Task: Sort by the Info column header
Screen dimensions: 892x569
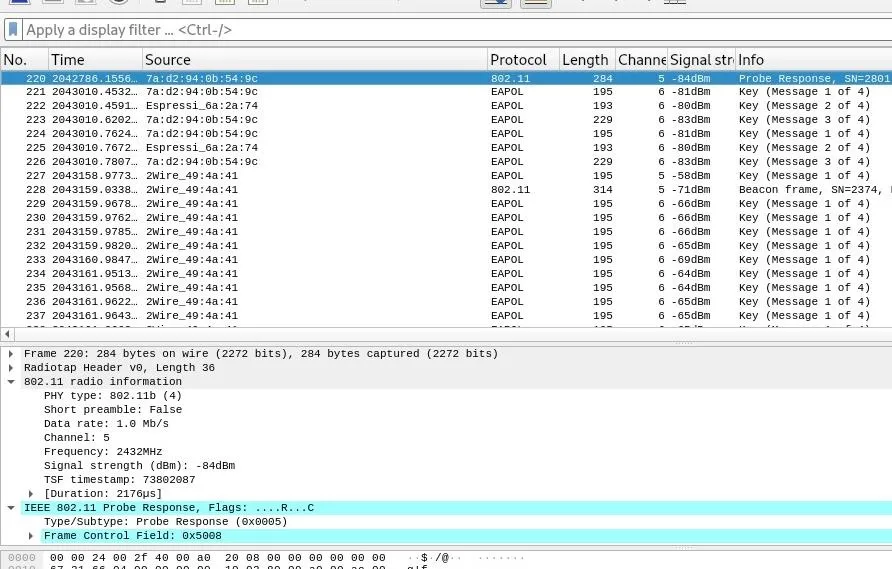Action: (813, 60)
